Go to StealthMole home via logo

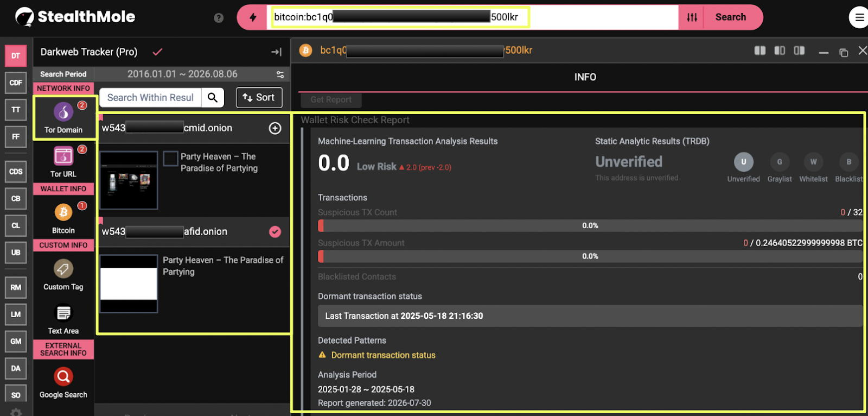coord(75,17)
